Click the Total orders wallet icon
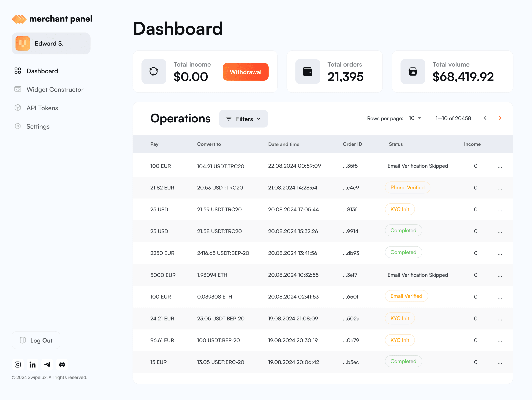Viewport: 532px width, 400px height. click(x=308, y=72)
